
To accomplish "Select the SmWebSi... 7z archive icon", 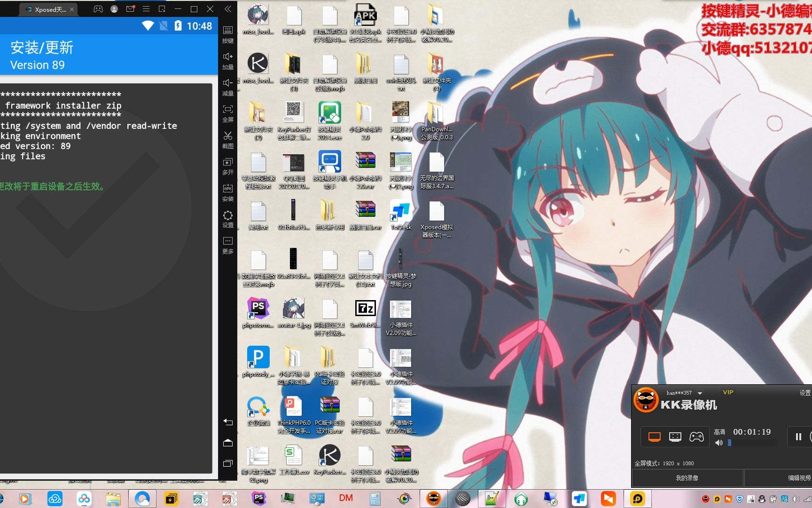I will (x=366, y=314).
